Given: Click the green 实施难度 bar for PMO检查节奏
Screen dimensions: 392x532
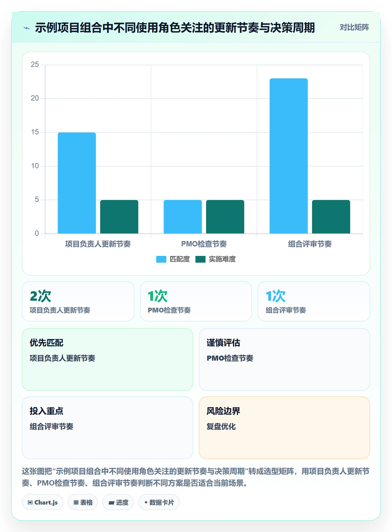Looking at the screenshot, I should click(x=225, y=217).
